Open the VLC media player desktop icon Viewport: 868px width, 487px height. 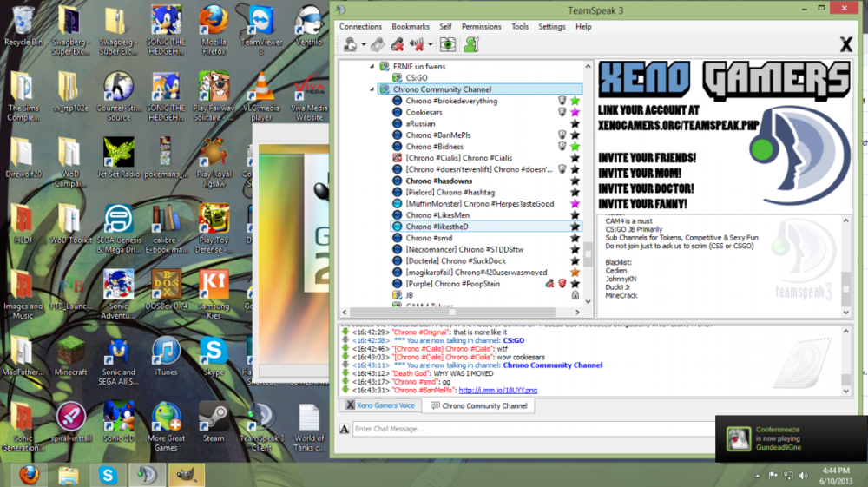(261, 96)
